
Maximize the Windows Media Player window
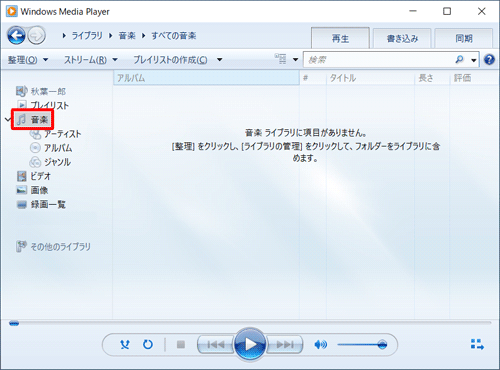pyautogui.click(x=447, y=11)
